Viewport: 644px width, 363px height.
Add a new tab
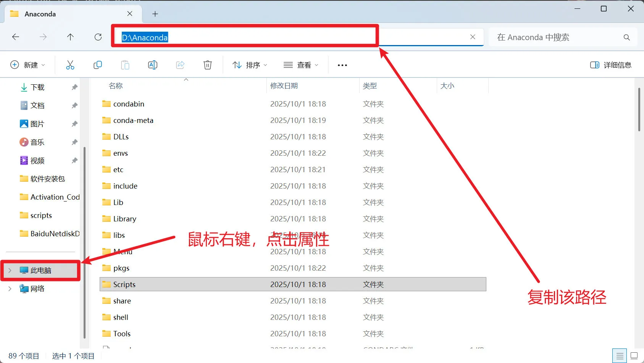[x=155, y=14]
